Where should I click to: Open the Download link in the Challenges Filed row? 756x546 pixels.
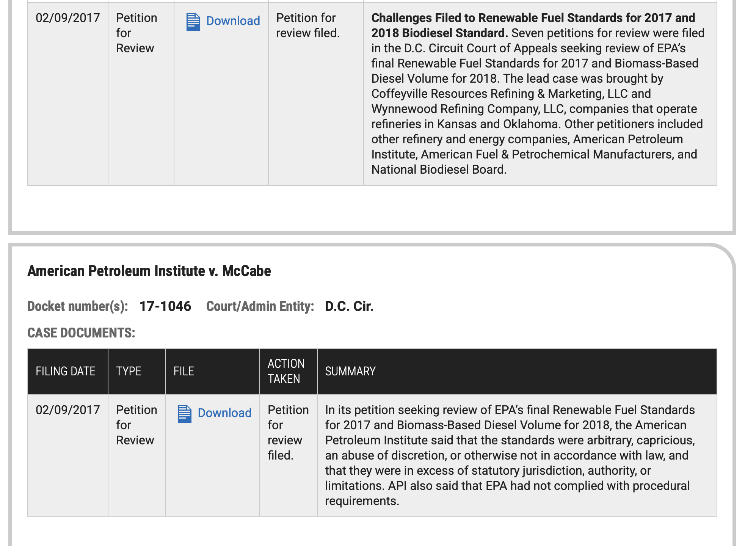click(x=233, y=21)
